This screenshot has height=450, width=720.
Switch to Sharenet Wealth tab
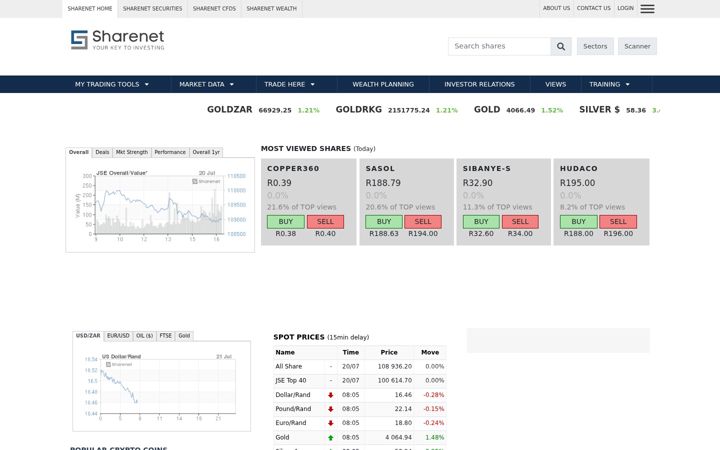(x=271, y=9)
